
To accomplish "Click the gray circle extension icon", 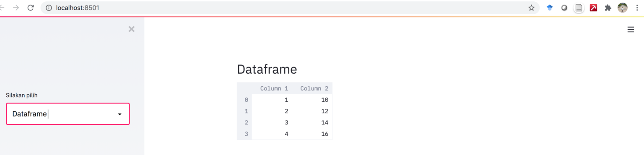I will (564, 8).
